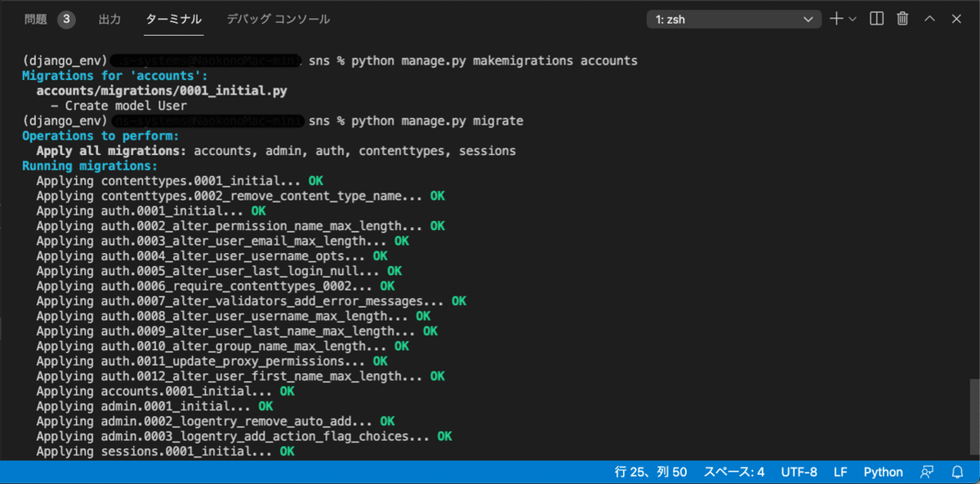Open the 1: zsh terminal selector dropdown
980x484 pixels.
point(734,19)
